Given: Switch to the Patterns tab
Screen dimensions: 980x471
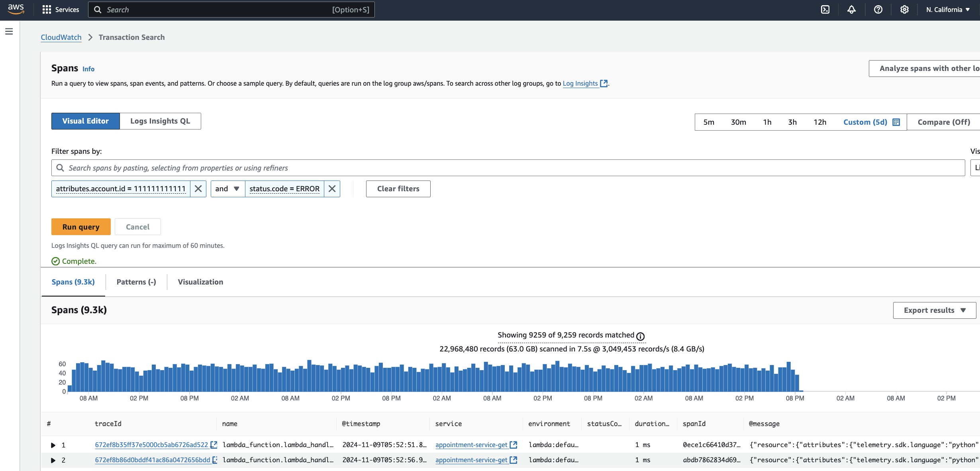Looking at the screenshot, I should (136, 282).
